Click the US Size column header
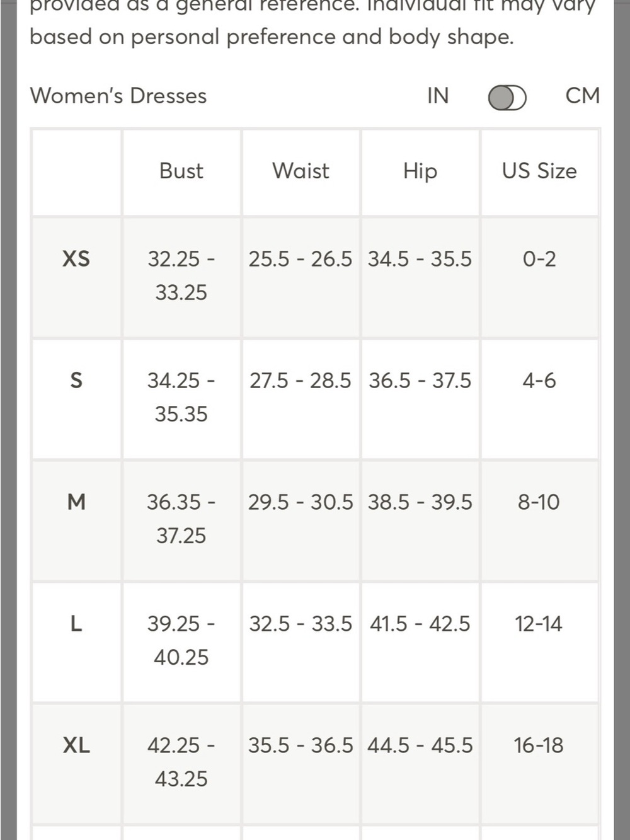Image resolution: width=630 pixels, height=840 pixels. 539,171
